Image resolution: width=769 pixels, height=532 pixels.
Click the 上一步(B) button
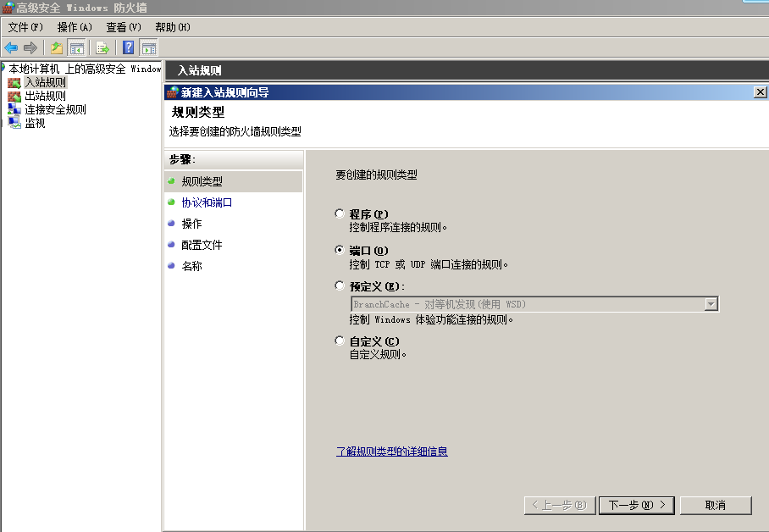point(560,505)
